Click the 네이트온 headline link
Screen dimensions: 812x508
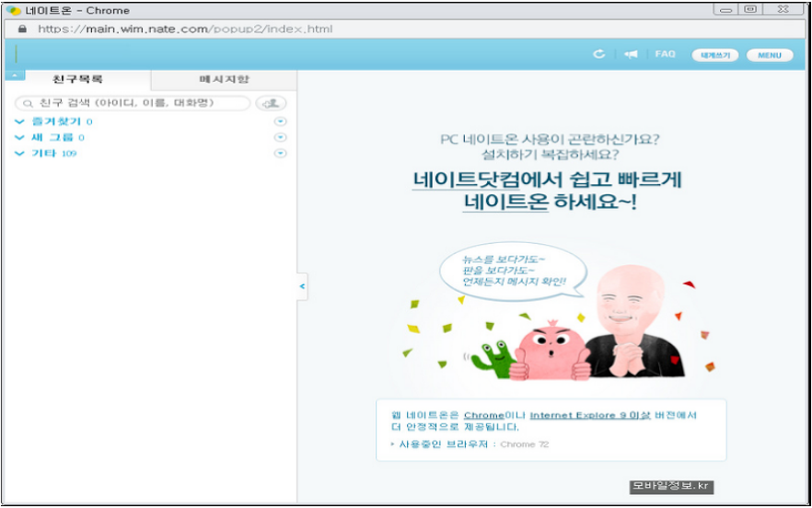point(505,202)
